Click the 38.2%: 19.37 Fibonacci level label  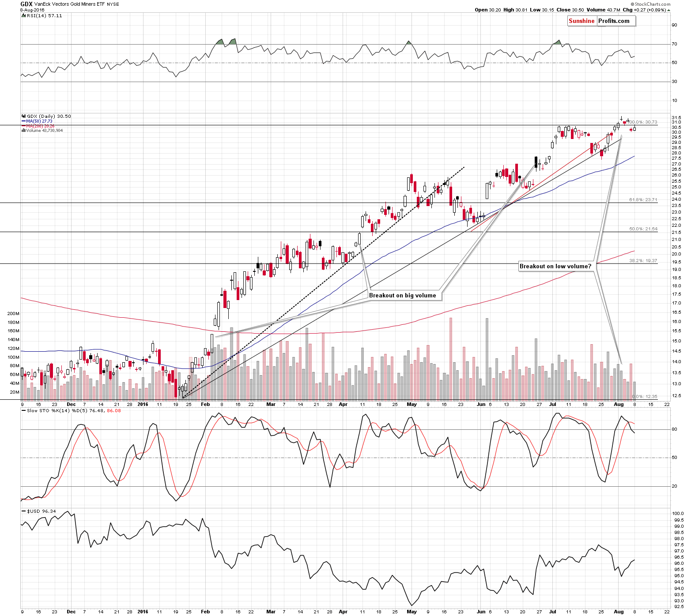click(643, 261)
